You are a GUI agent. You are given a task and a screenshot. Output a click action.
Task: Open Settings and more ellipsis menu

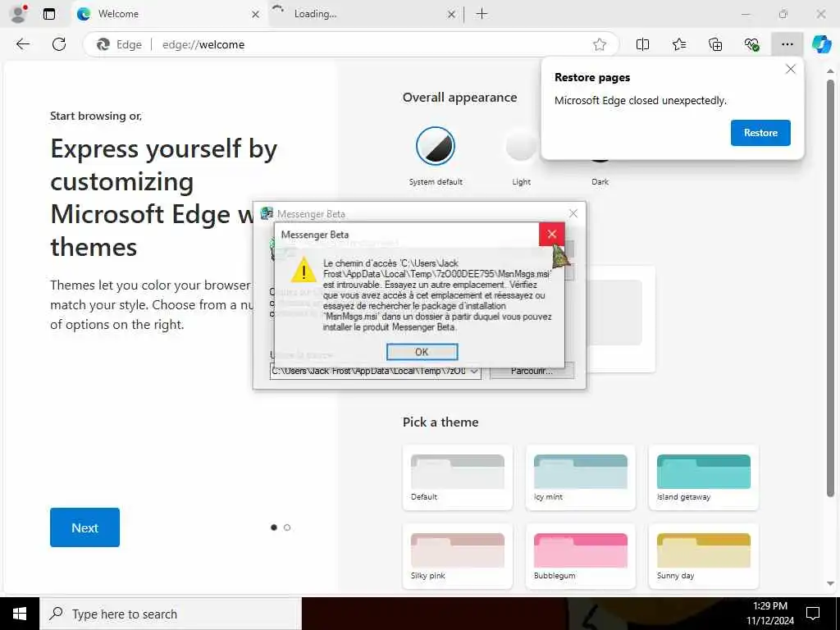[x=787, y=44]
